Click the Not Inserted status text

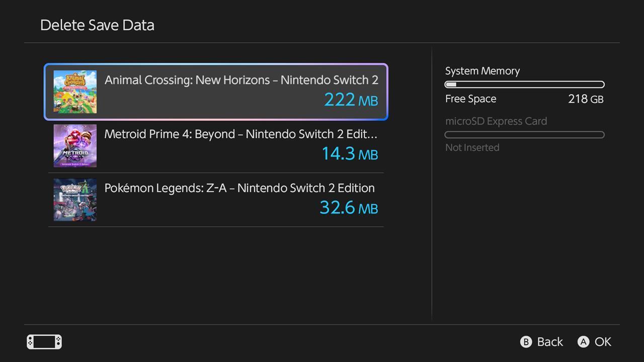pyautogui.click(x=472, y=147)
